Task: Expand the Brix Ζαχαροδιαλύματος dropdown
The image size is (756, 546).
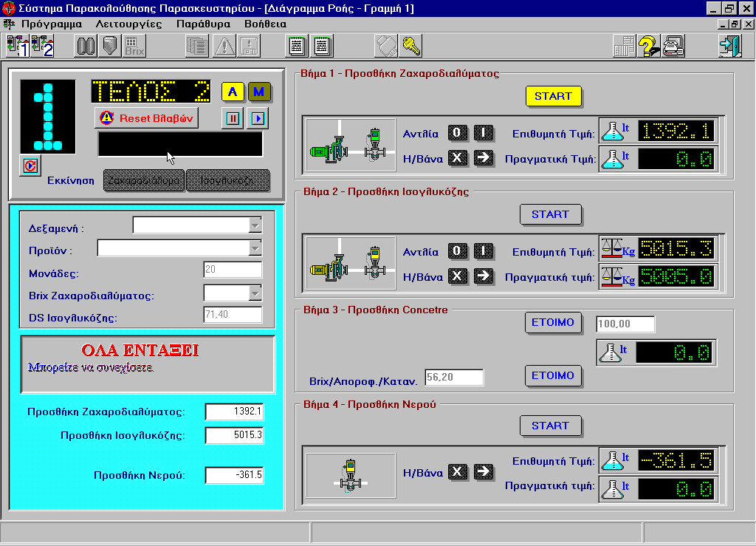Action: (x=255, y=293)
